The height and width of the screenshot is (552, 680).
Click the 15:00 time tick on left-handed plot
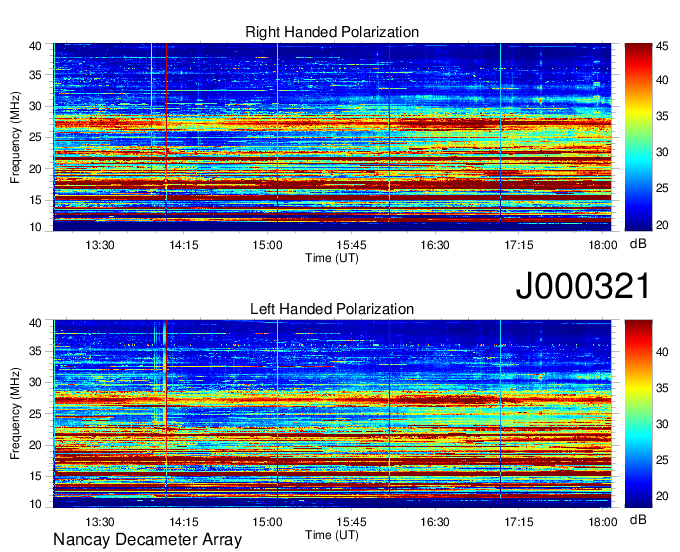pyautogui.click(x=268, y=522)
